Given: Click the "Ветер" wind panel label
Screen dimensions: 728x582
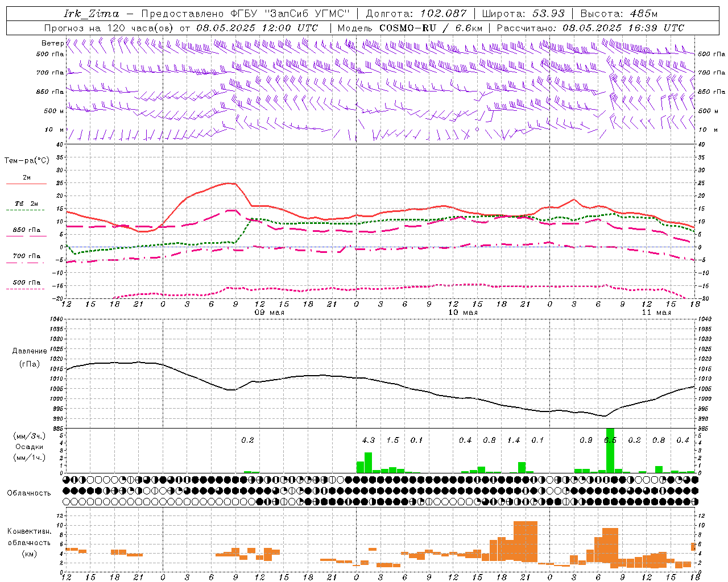Looking at the screenshot, I should point(52,43).
